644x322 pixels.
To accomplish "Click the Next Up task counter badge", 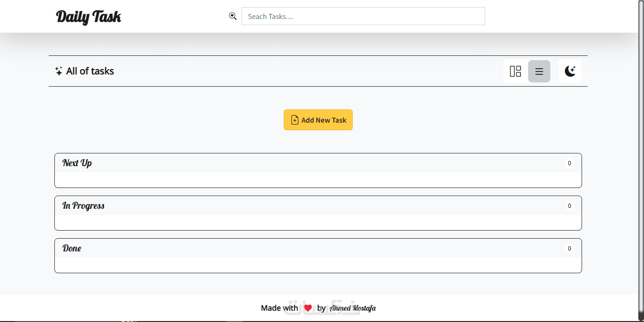I will 569,163.
